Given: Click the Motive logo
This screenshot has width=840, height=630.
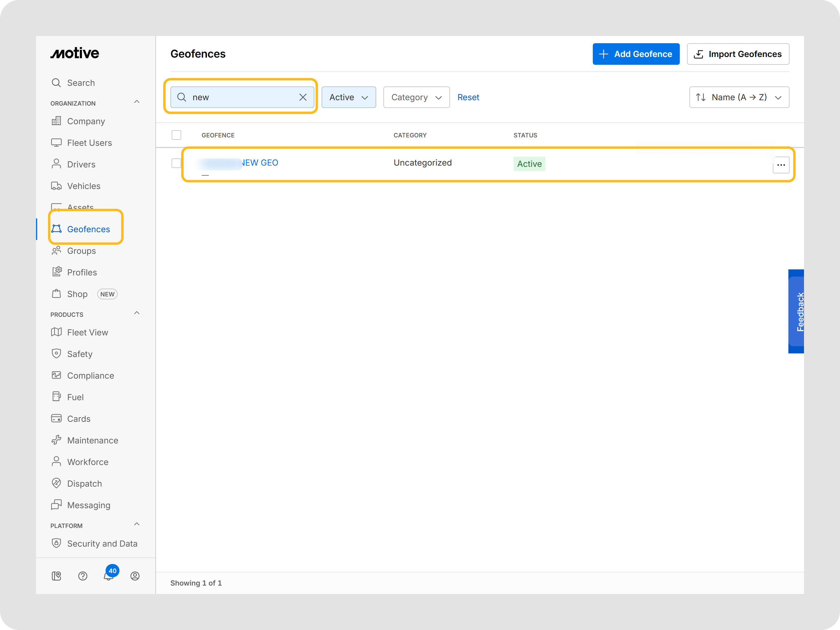Looking at the screenshot, I should (75, 53).
